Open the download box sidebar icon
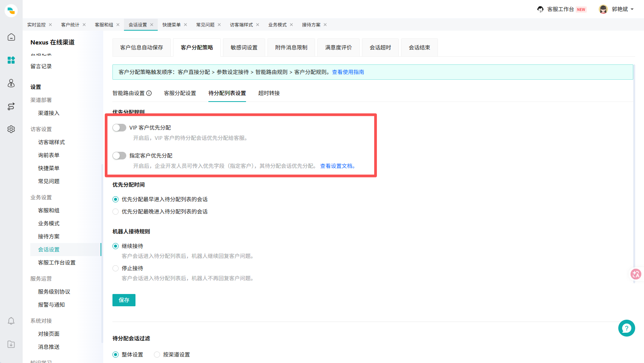The image size is (644, 363). point(11,344)
